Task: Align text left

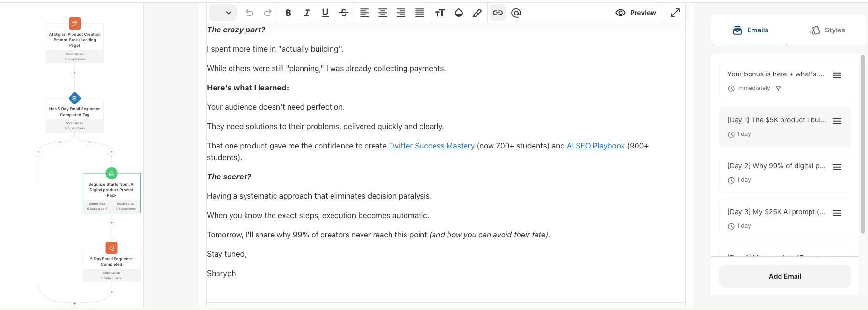Action: click(x=364, y=13)
